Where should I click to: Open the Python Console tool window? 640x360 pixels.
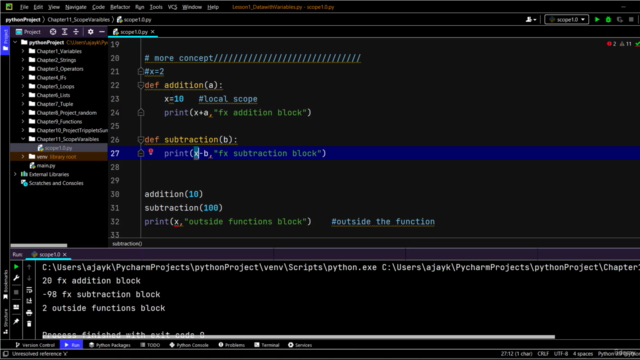(189, 345)
